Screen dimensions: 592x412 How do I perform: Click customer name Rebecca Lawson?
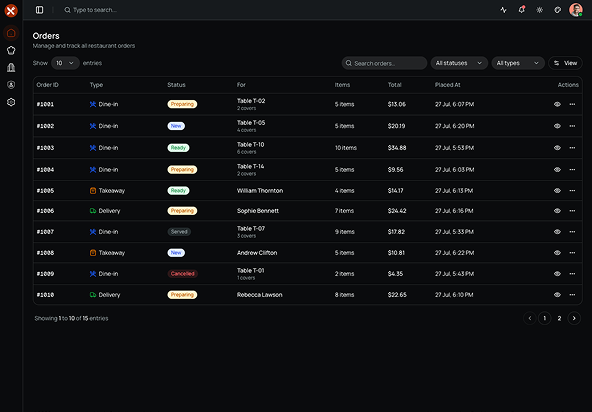coord(259,295)
